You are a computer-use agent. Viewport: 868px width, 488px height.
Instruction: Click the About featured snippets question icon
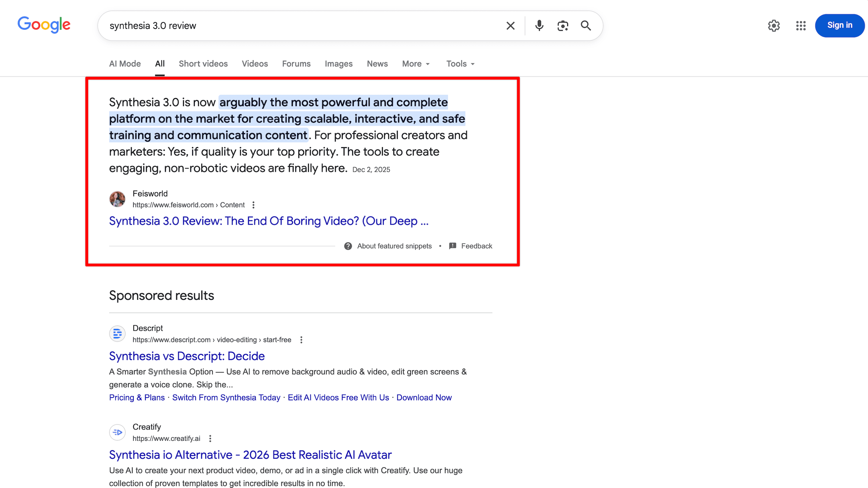point(348,246)
